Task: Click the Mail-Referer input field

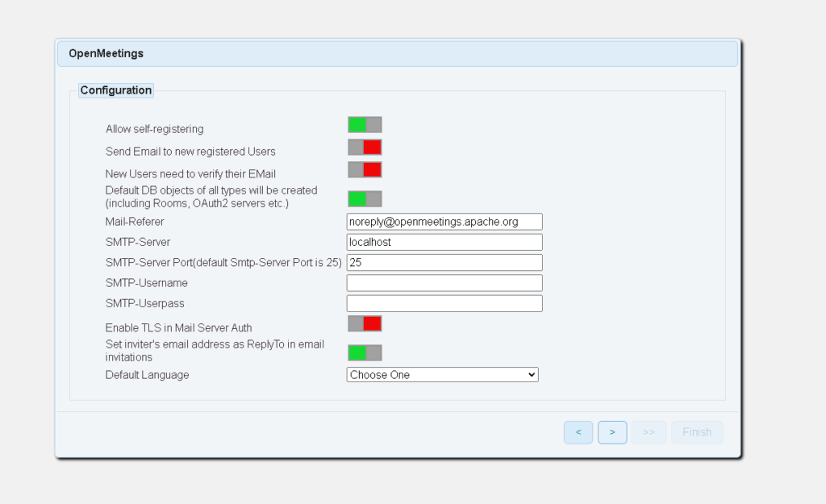Action: click(x=444, y=222)
